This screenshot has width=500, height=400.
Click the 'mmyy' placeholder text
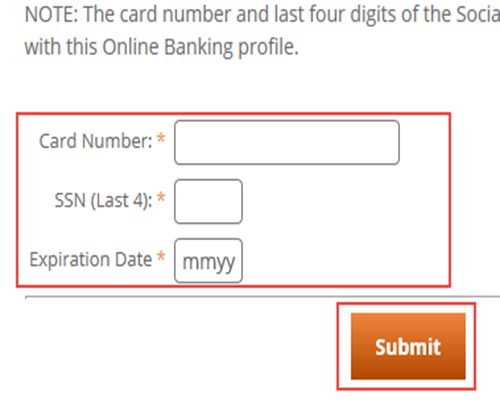[x=209, y=263]
